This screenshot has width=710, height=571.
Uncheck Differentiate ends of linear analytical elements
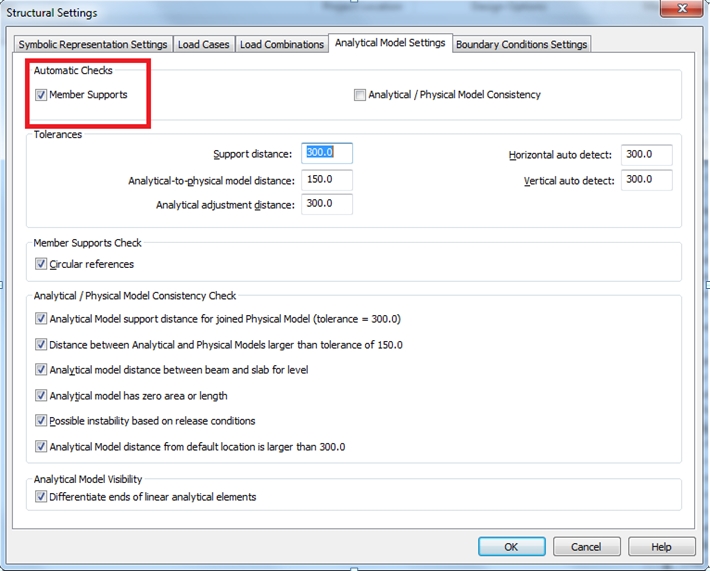tap(41, 497)
